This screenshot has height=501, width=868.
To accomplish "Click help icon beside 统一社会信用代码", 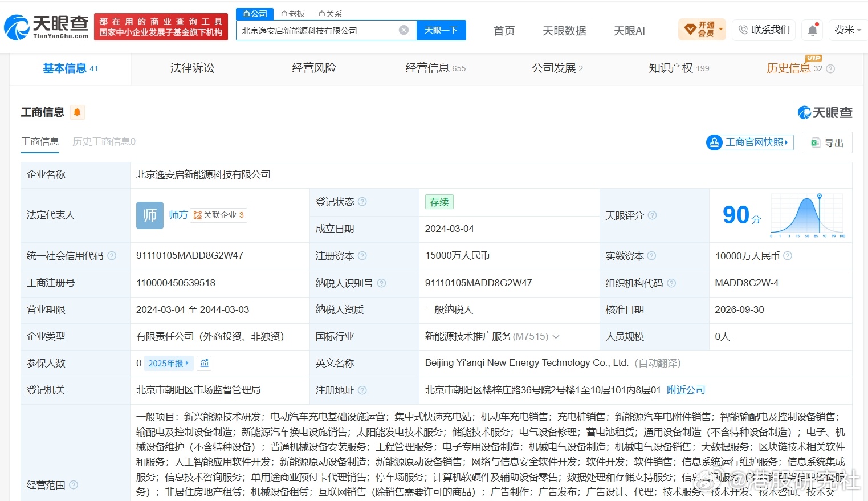I will [112, 256].
